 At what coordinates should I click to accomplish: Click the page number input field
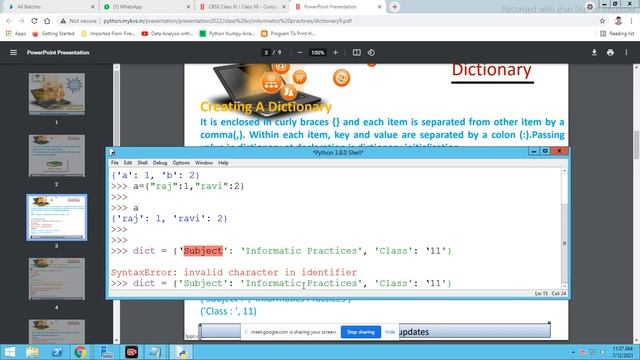point(266,53)
